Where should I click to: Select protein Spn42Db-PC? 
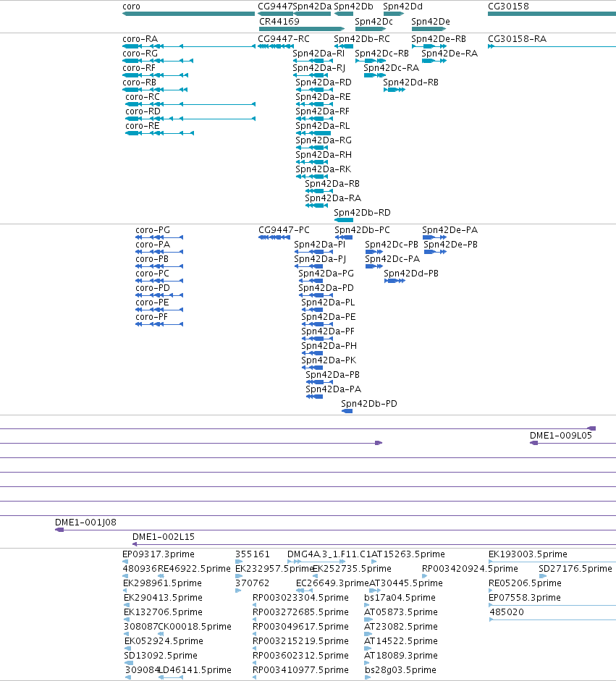(344, 237)
